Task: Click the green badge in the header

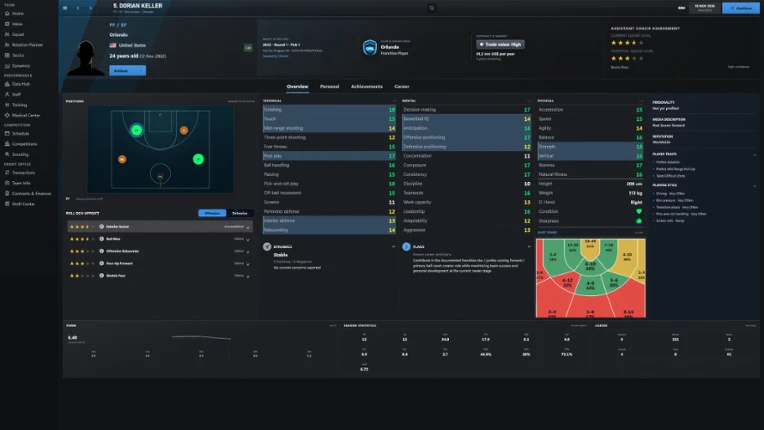Action: (248, 48)
